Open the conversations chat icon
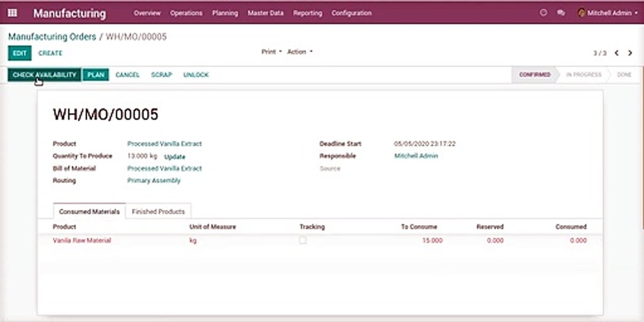644x322 pixels. [x=561, y=13]
